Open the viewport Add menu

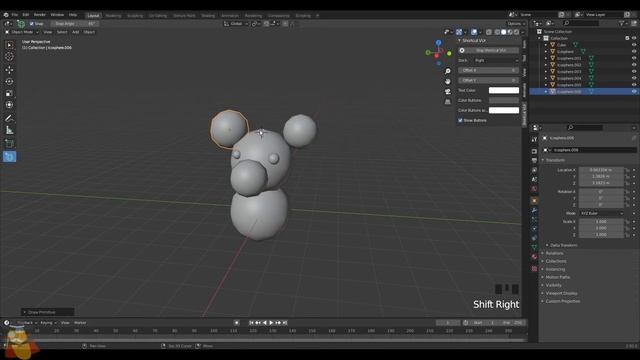tap(76, 32)
